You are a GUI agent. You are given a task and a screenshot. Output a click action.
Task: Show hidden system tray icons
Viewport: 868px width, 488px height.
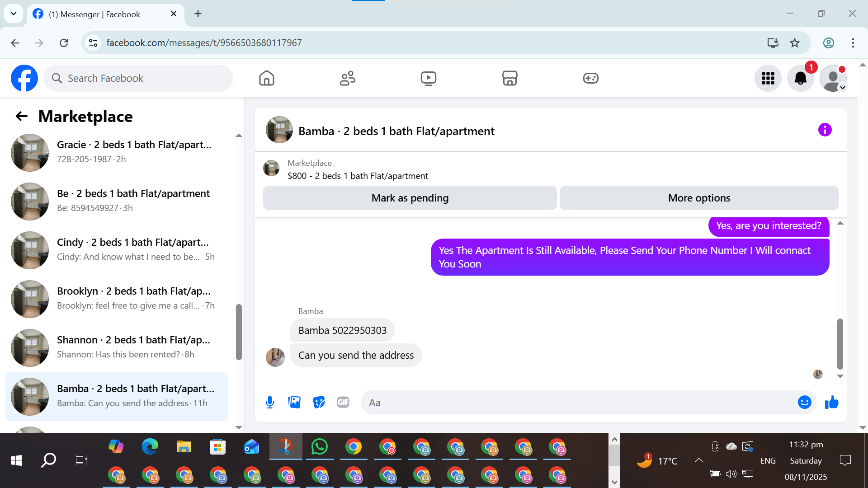tap(698, 460)
